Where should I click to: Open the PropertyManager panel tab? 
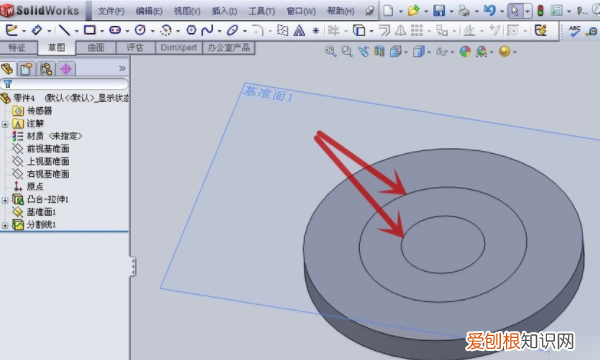26,69
